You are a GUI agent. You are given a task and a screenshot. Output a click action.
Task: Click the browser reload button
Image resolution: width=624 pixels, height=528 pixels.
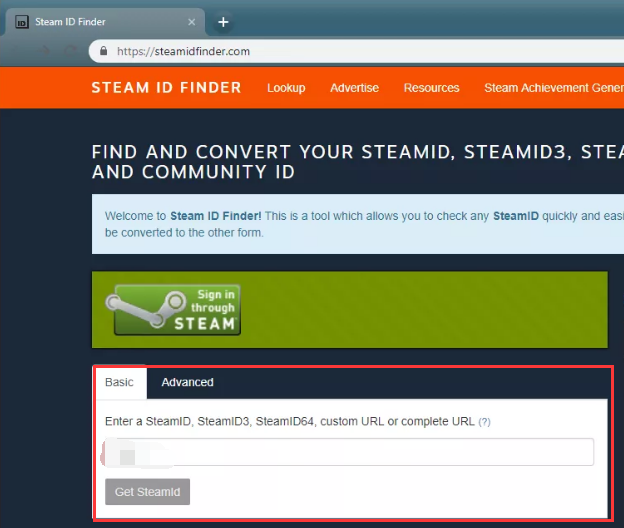point(70,51)
